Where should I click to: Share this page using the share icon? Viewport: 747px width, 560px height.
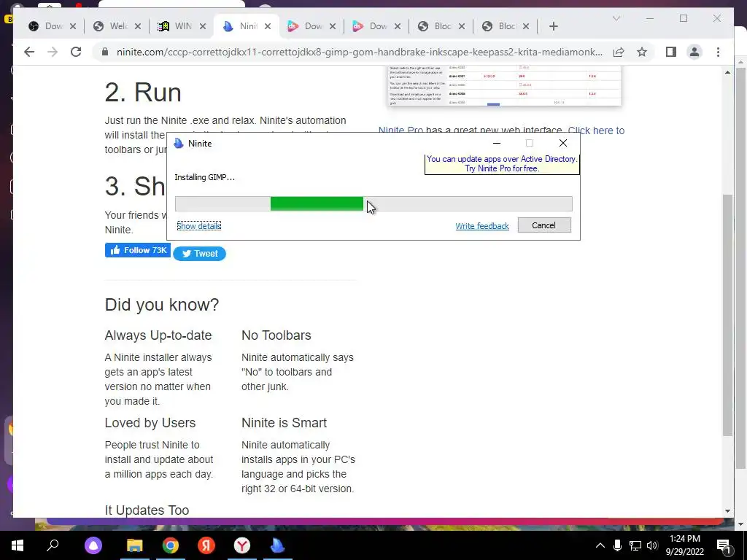[x=619, y=52]
